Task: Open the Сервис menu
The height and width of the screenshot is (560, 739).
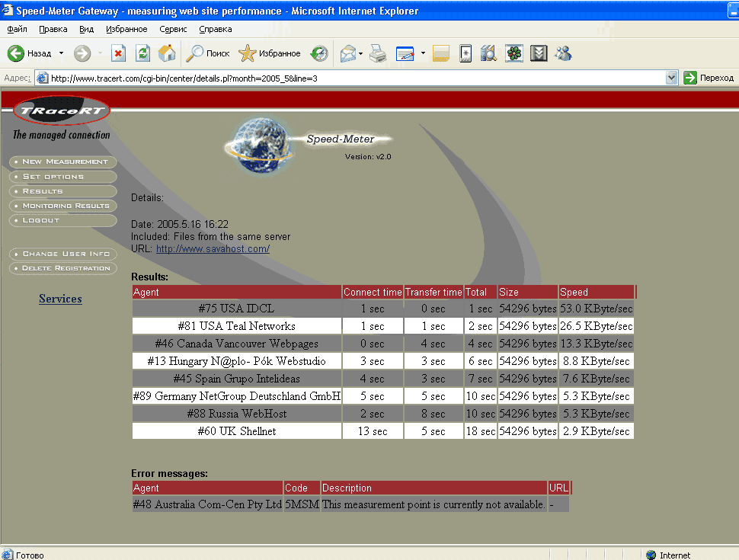Action: click(x=173, y=29)
